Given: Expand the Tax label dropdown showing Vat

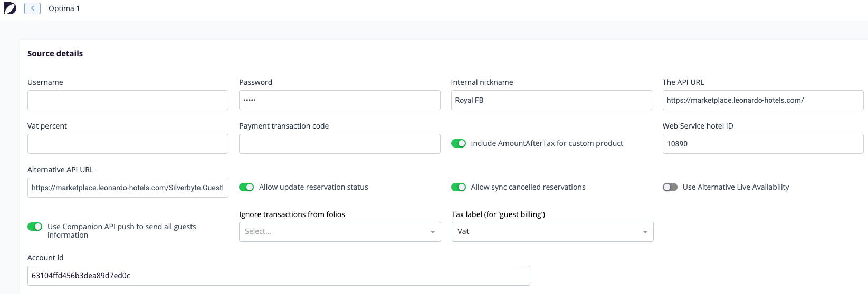Looking at the screenshot, I should (x=552, y=232).
